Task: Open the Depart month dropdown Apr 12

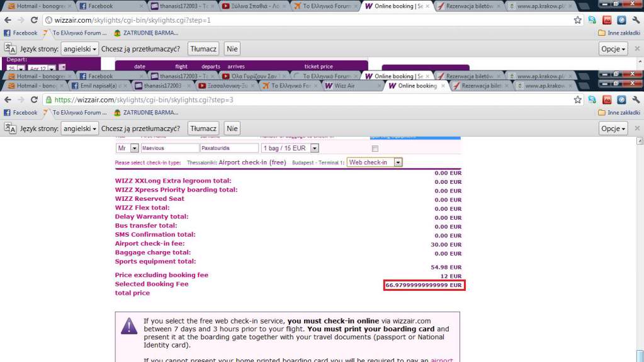Action: [x=42, y=68]
